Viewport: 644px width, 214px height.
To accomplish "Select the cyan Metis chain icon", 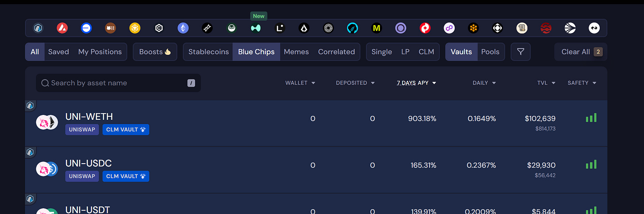I will click(352, 28).
